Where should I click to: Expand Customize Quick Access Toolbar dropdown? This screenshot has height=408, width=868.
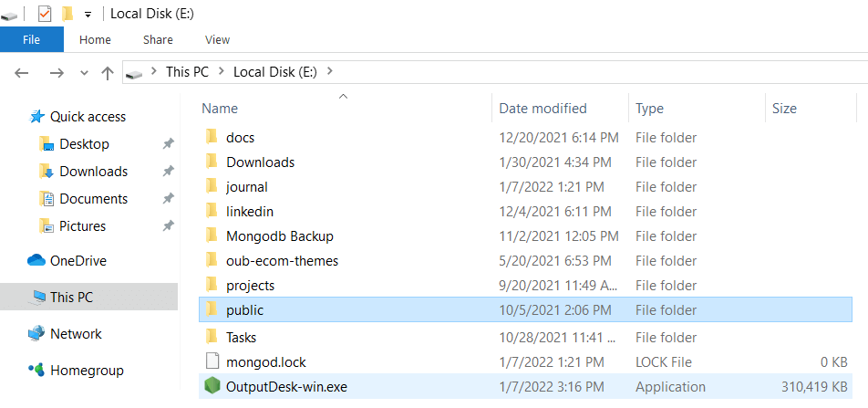pyautogui.click(x=88, y=15)
